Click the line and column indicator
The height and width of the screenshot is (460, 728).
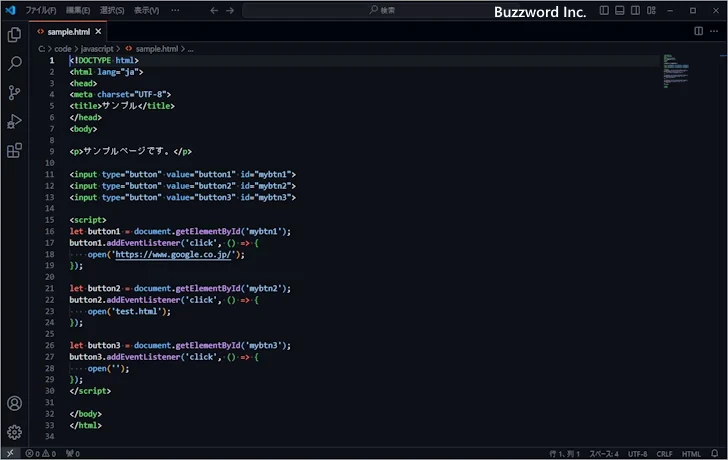[564, 454]
